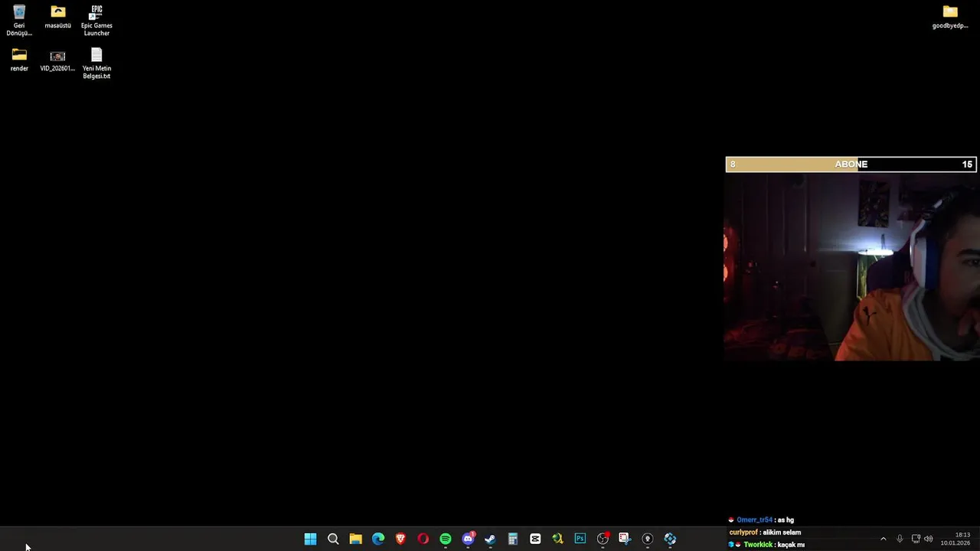980x551 pixels.
Task: Launch Brave browser from taskbar
Action: pos(400,539)
